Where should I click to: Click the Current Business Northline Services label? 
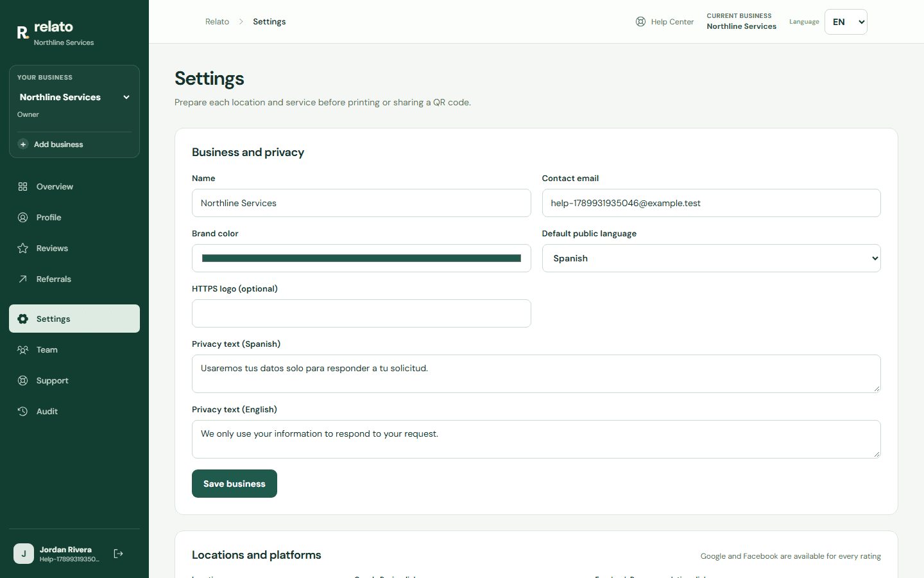coord(742,22)
